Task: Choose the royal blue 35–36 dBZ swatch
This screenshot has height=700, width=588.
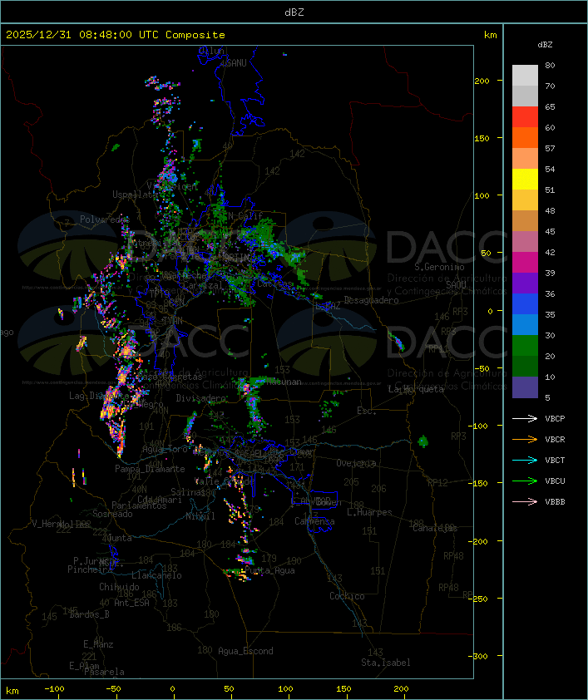Action: [x=525, y=303]
